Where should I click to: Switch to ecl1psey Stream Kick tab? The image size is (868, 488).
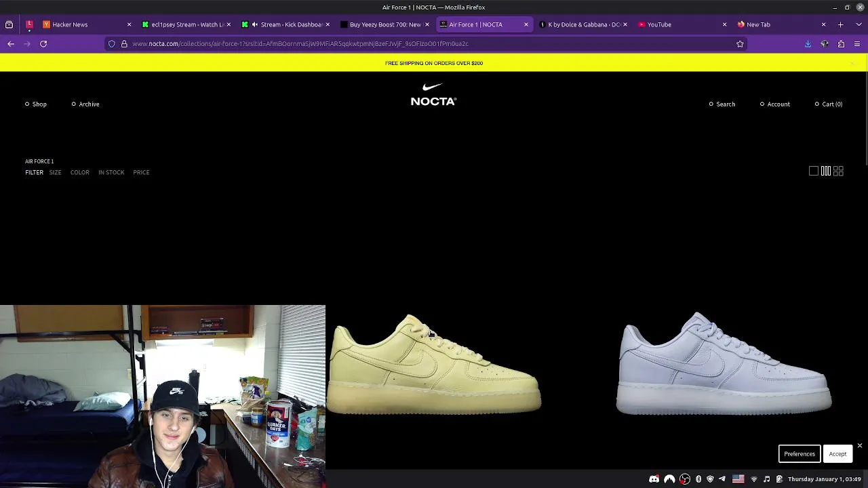point(186,24)
